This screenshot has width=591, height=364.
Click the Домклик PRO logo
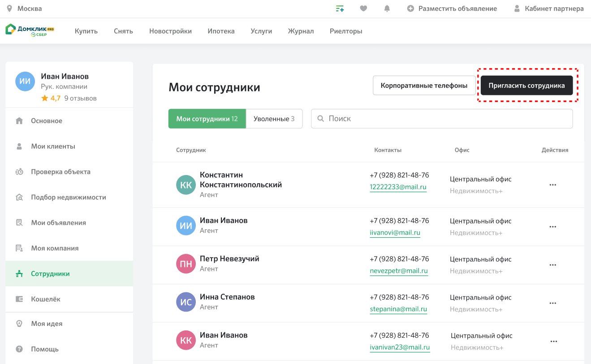[x=30, y=30]
